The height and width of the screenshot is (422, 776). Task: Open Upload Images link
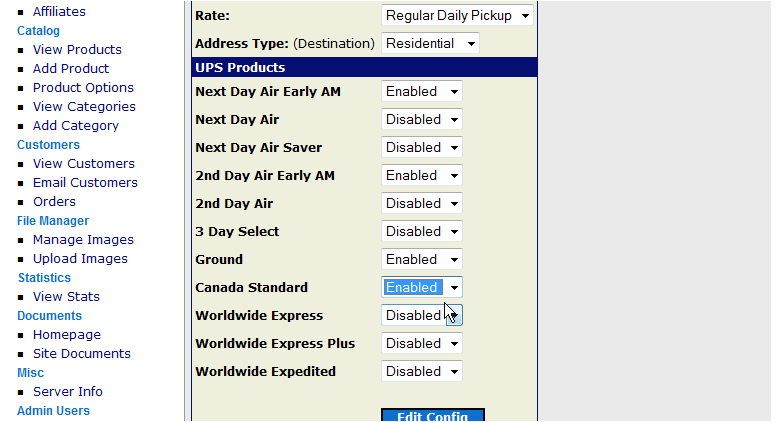point(80,259)
